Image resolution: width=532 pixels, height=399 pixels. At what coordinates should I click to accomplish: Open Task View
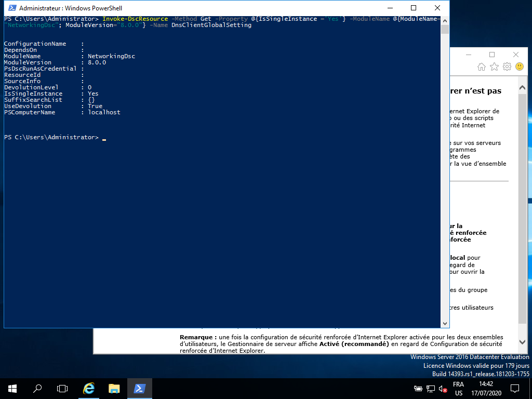tap(62, 388)
